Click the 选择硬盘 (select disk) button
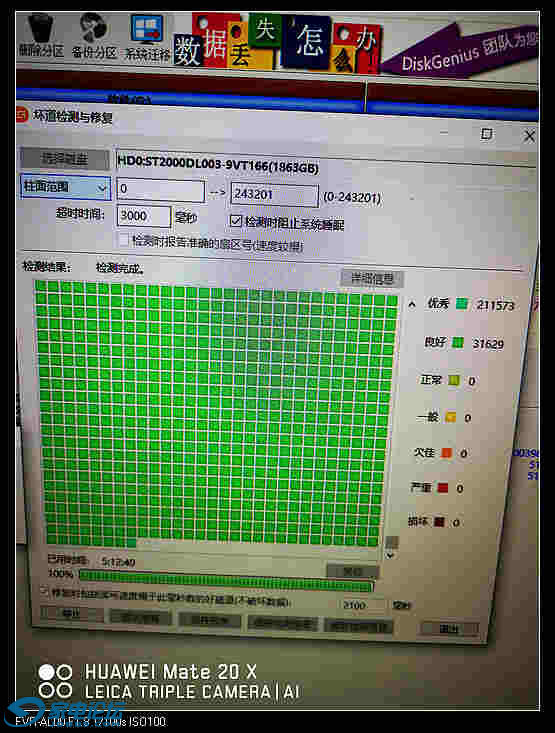The image size is (555, 733). pos(64,159)
